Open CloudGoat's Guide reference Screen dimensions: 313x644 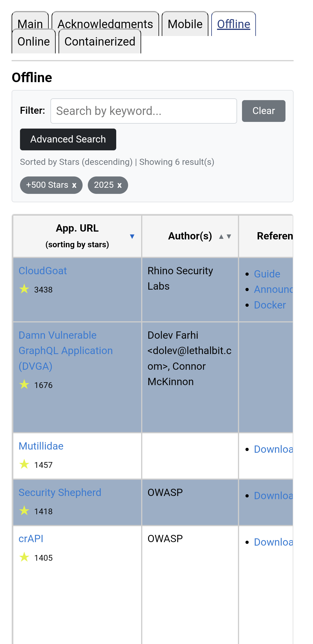point(267,274)
